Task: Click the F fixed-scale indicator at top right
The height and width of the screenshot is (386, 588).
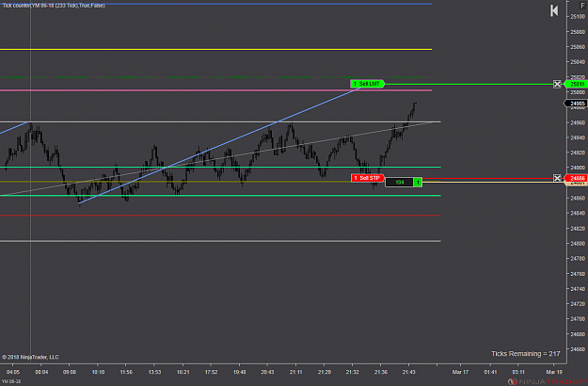Action: (x=582, y=6)
